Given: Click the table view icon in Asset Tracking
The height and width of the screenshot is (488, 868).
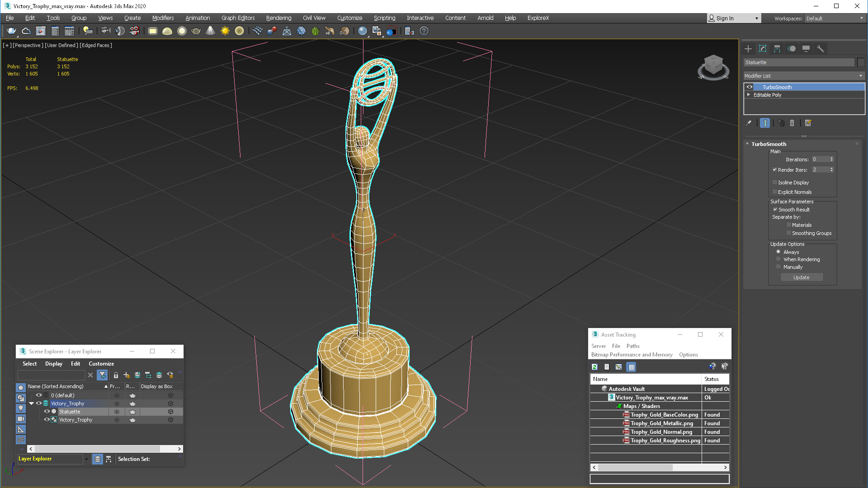Looking at the screenshot, I should coord(632,367).
